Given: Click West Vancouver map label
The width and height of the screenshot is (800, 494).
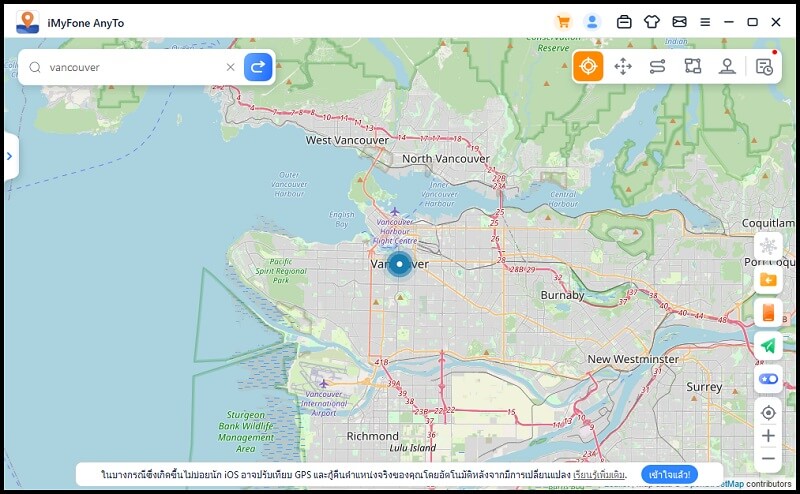Looking at the screenshot, I should point(347,140).
